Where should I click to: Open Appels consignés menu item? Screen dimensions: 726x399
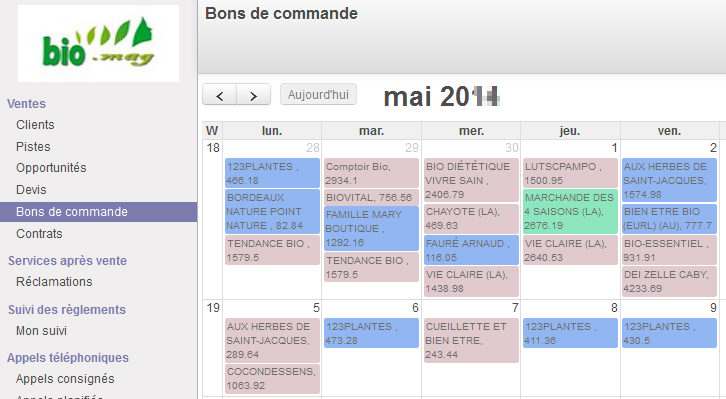click(x=65, y=379)
